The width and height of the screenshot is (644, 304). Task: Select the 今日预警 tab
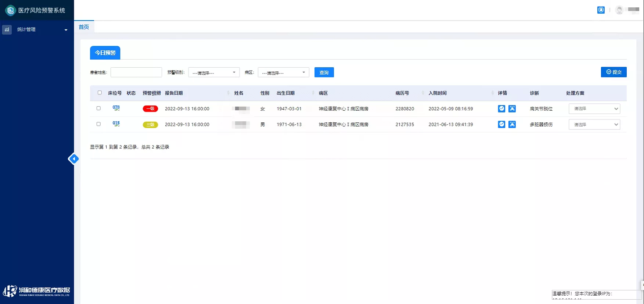[x=105, y=53]
